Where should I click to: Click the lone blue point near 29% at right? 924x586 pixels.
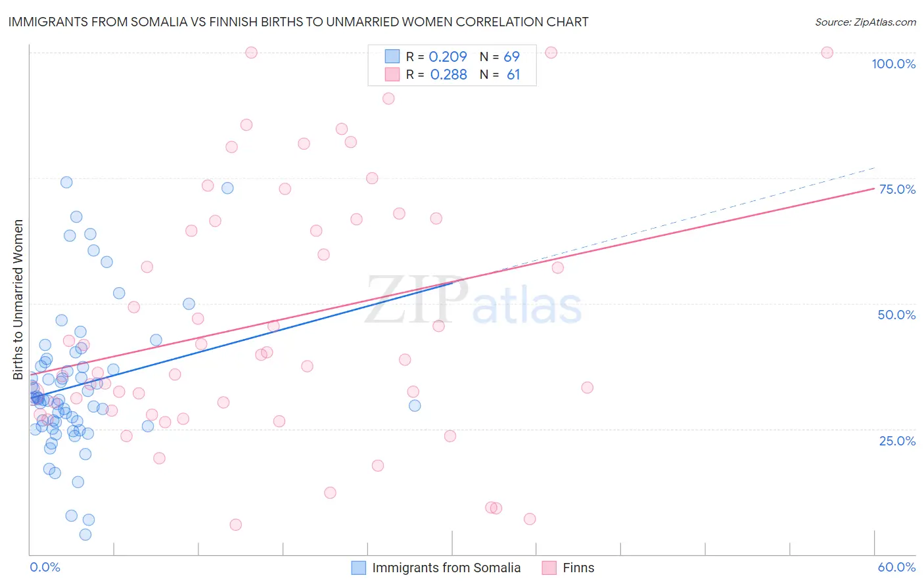(415, 405)
